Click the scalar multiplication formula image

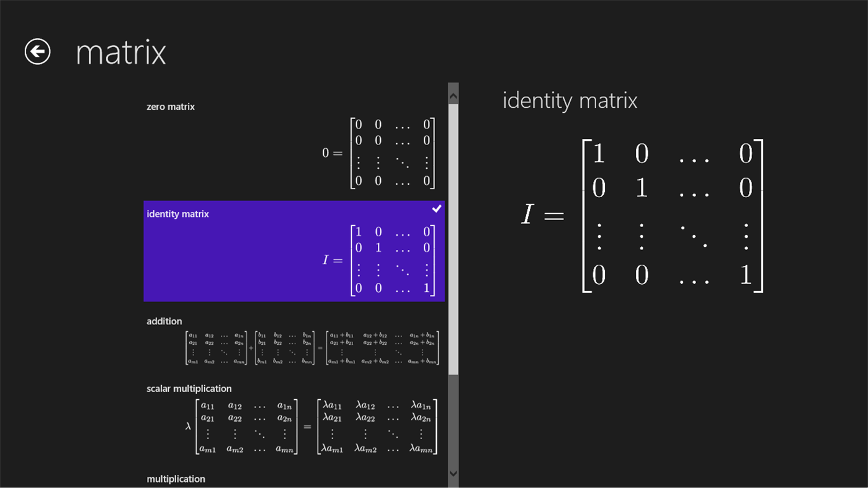[x=310, y=428]
